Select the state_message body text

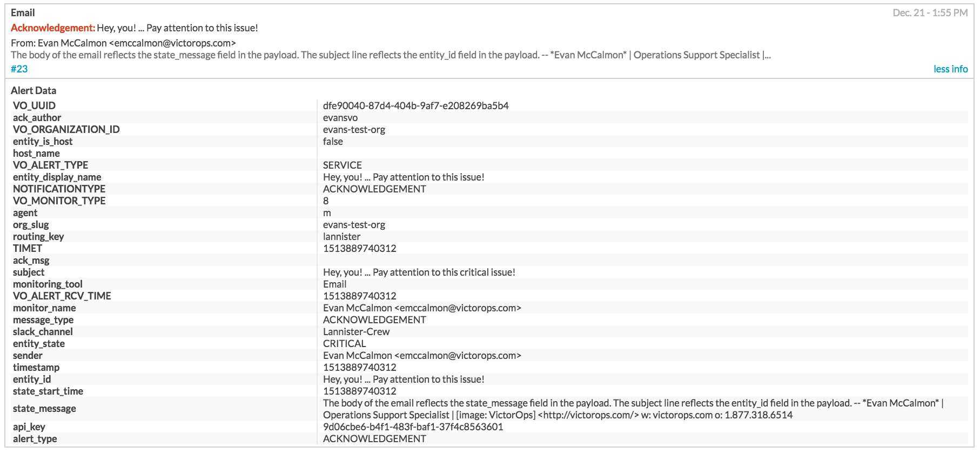point(633,409)
